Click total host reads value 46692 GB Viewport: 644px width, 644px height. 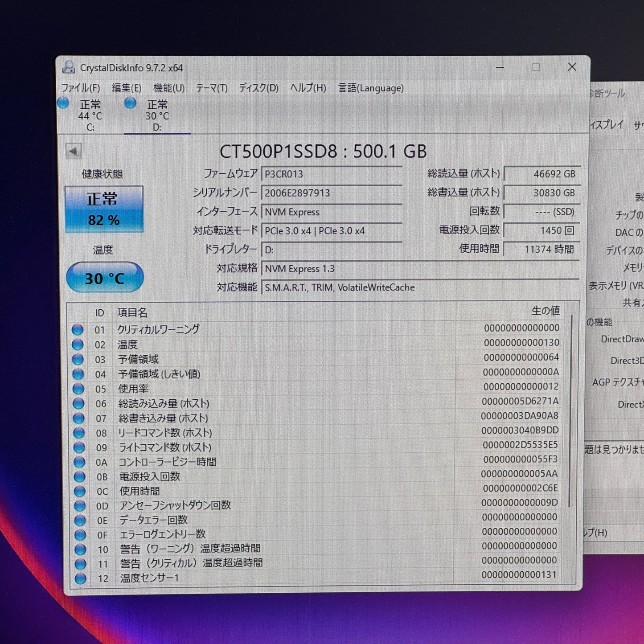coord(542,174)
